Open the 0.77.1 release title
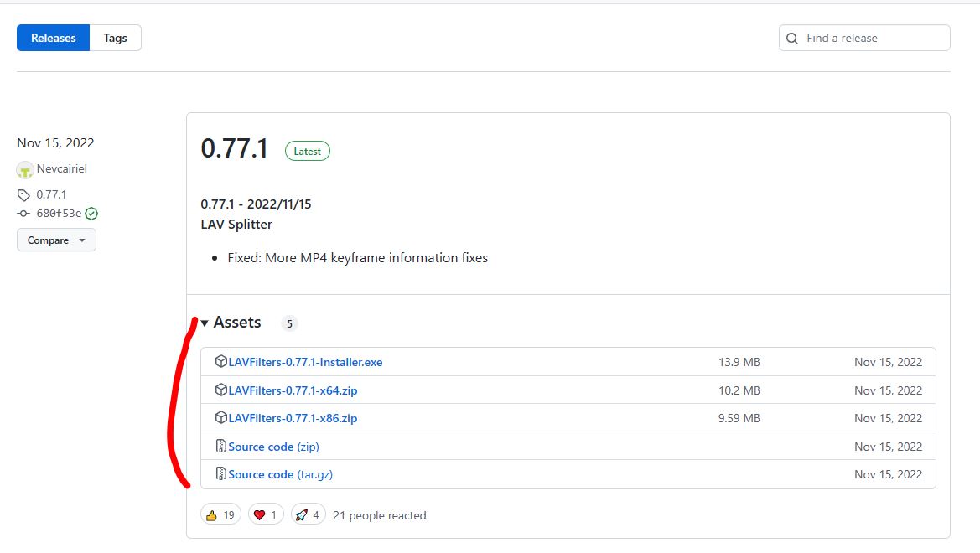 pos(235,148)
